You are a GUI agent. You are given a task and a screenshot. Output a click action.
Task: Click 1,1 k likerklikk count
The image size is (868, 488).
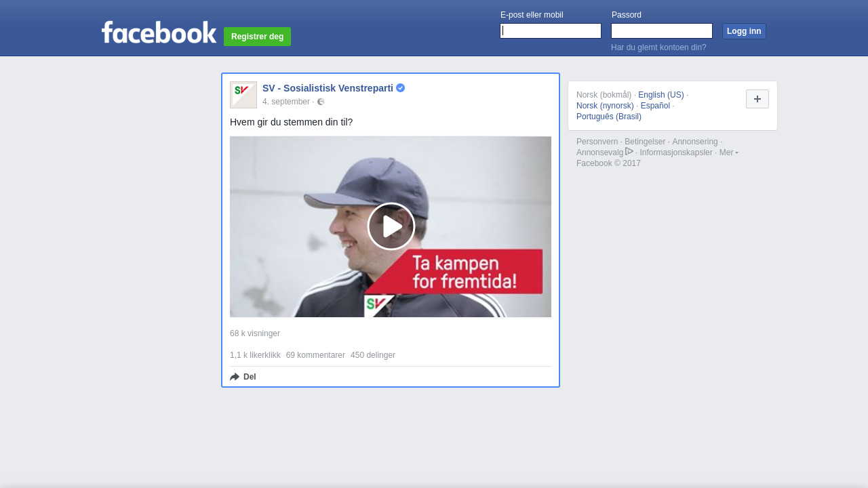tap(255, 355)
